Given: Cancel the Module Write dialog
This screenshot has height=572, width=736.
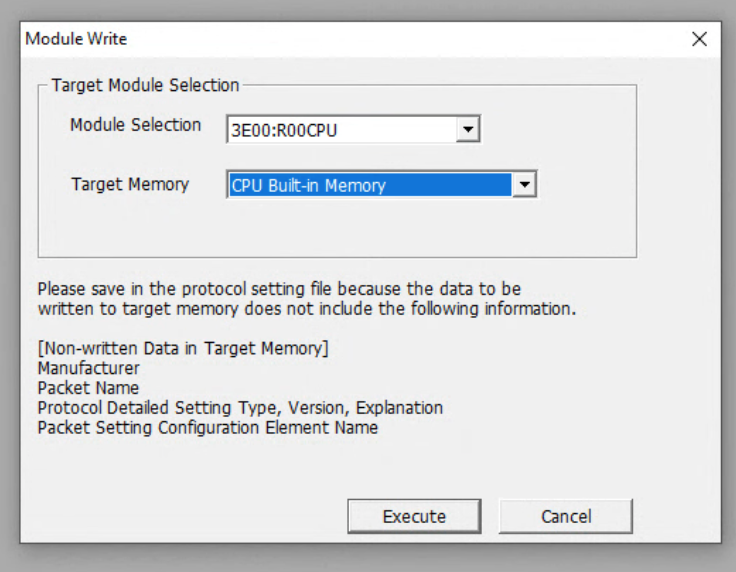Looking at the screenshot, I should [x=566, y=516].
